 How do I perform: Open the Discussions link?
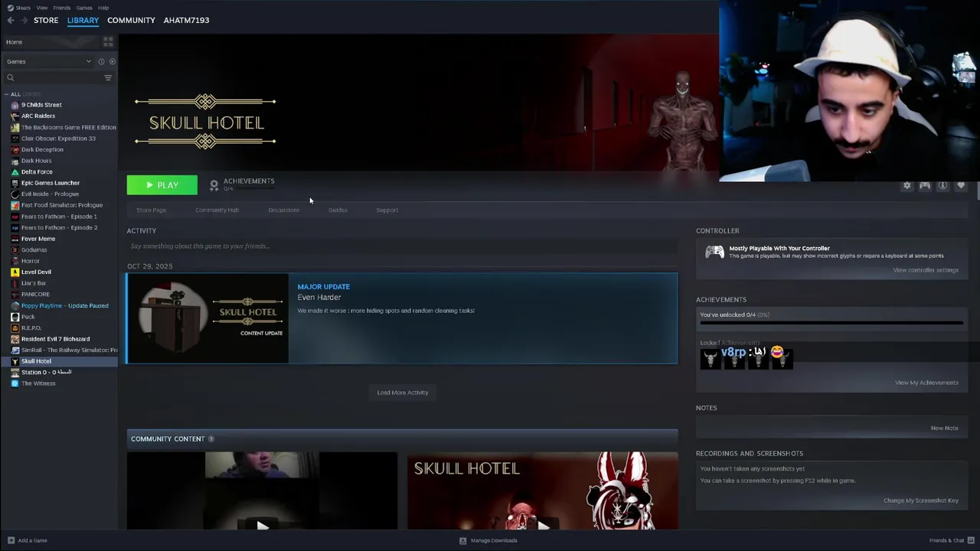click(284, 210)
